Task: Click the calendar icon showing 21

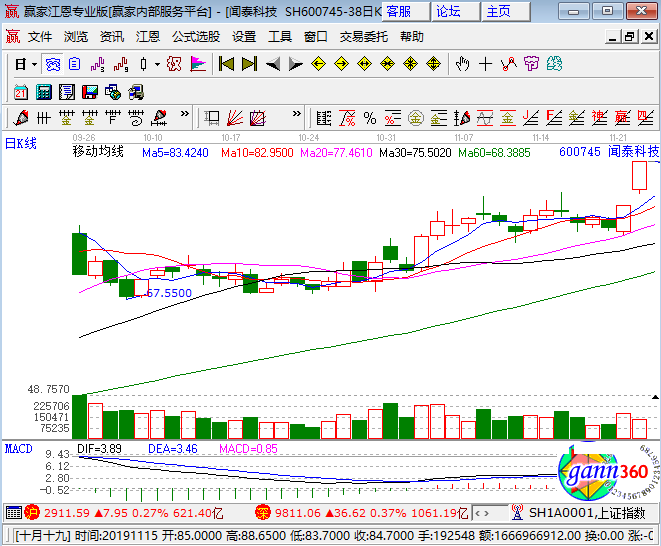Action: point(21,92)
